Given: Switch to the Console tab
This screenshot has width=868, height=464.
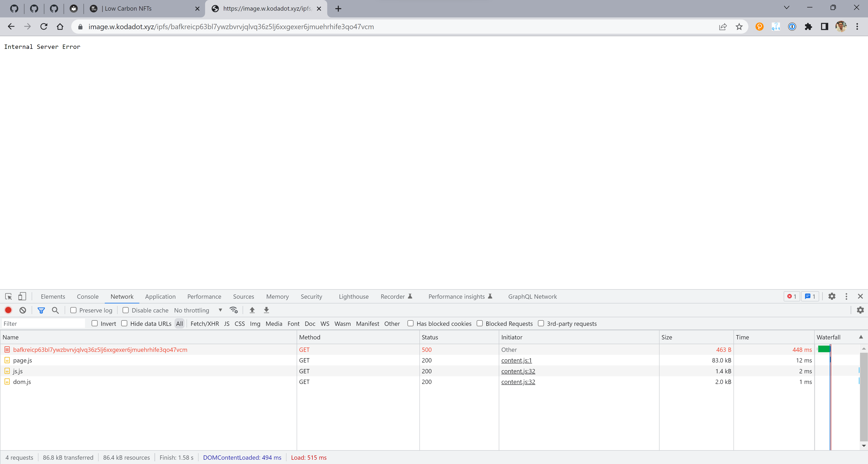Looking at the screenshot, I should (88, 296).
